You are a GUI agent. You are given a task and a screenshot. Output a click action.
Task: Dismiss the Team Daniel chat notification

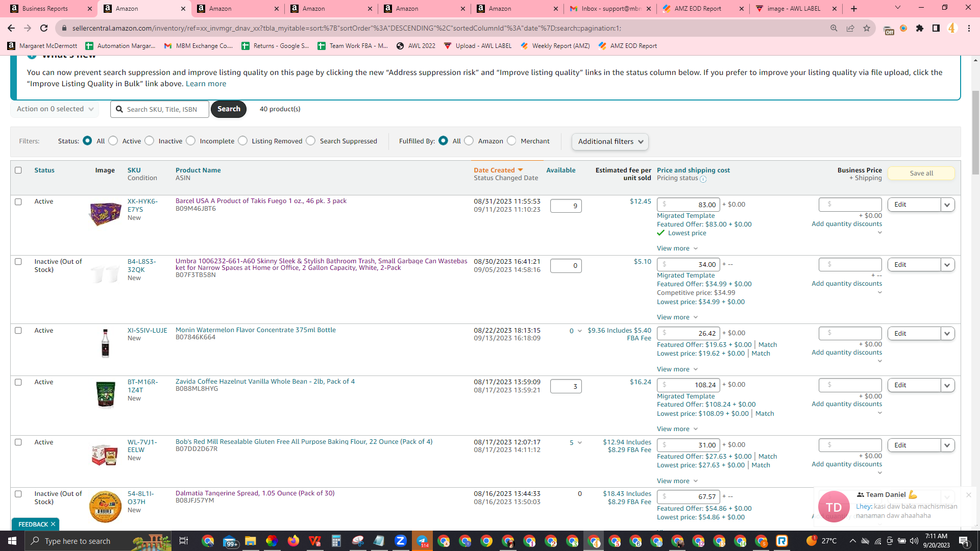click(x=968, y=495)
